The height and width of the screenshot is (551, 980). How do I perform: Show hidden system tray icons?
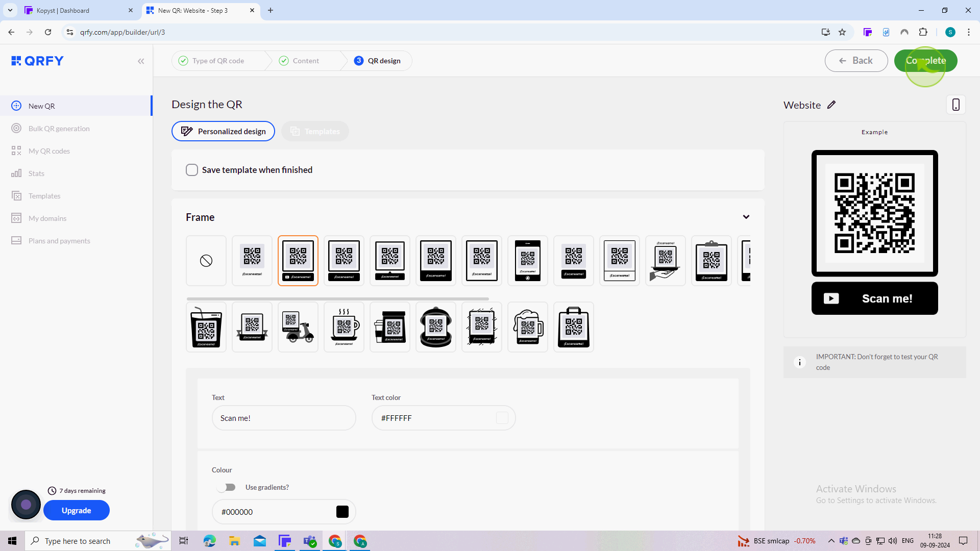click(831, 541)
